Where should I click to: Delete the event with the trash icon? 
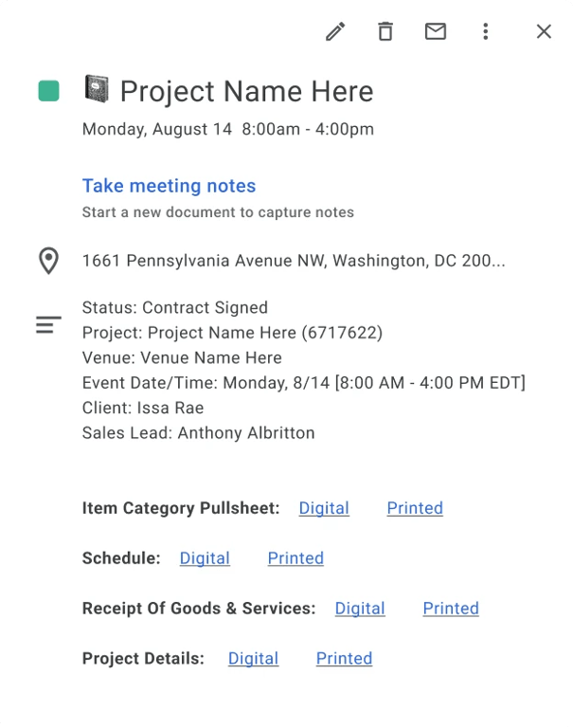[x=385, y=32]
